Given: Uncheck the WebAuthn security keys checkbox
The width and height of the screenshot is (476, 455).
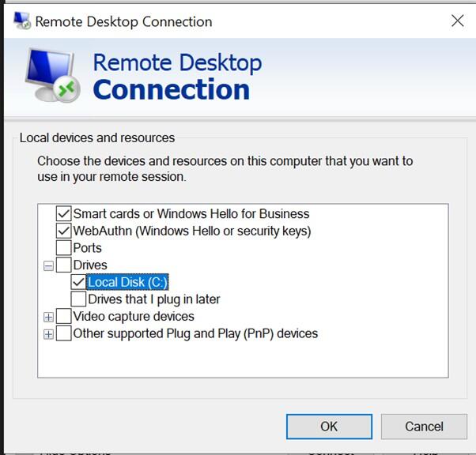Looking at the screenshot, I should [x=64, y=231].
